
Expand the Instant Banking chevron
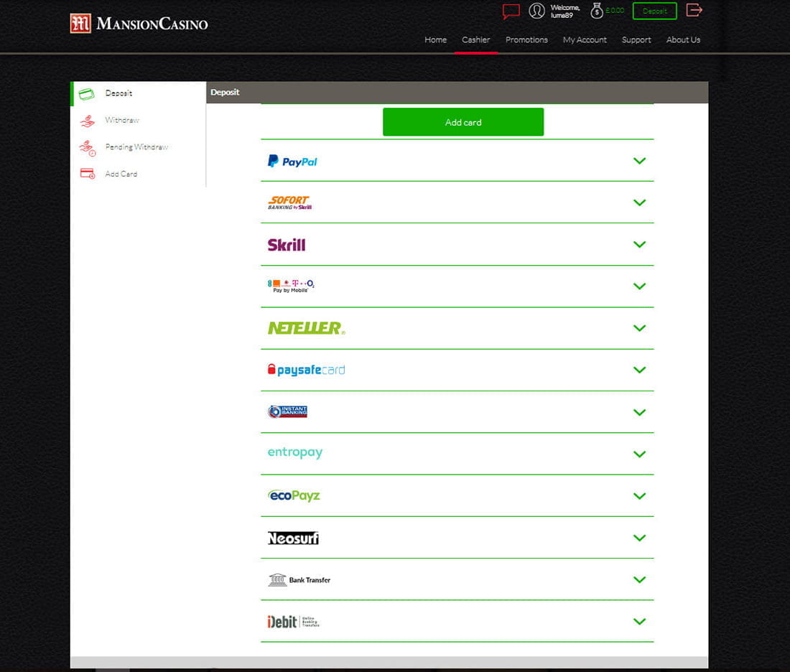coord(639,413)
